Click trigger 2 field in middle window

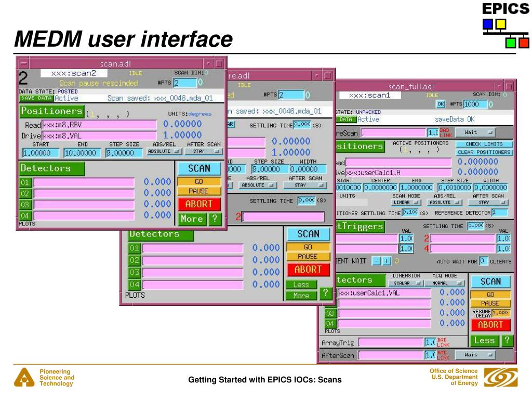click(283, 217)
